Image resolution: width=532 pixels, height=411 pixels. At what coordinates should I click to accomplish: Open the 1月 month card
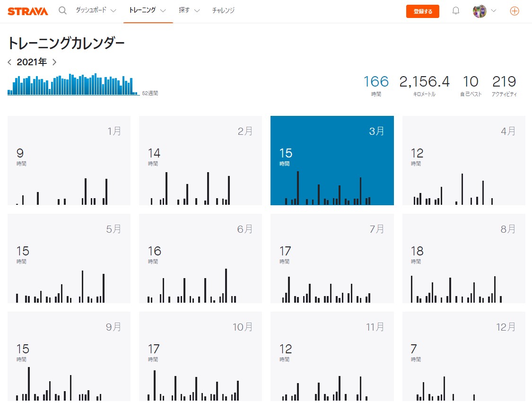coord(69,160)
